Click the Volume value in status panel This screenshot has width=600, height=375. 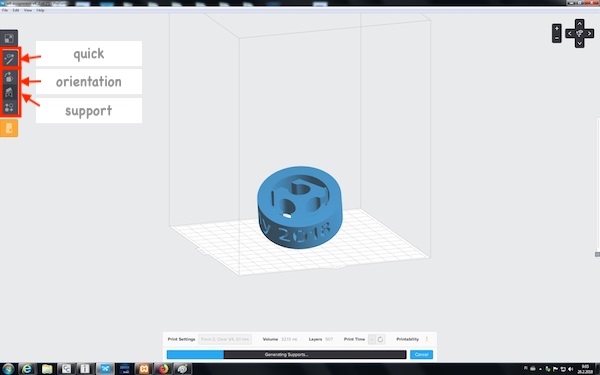pos(289,339)
